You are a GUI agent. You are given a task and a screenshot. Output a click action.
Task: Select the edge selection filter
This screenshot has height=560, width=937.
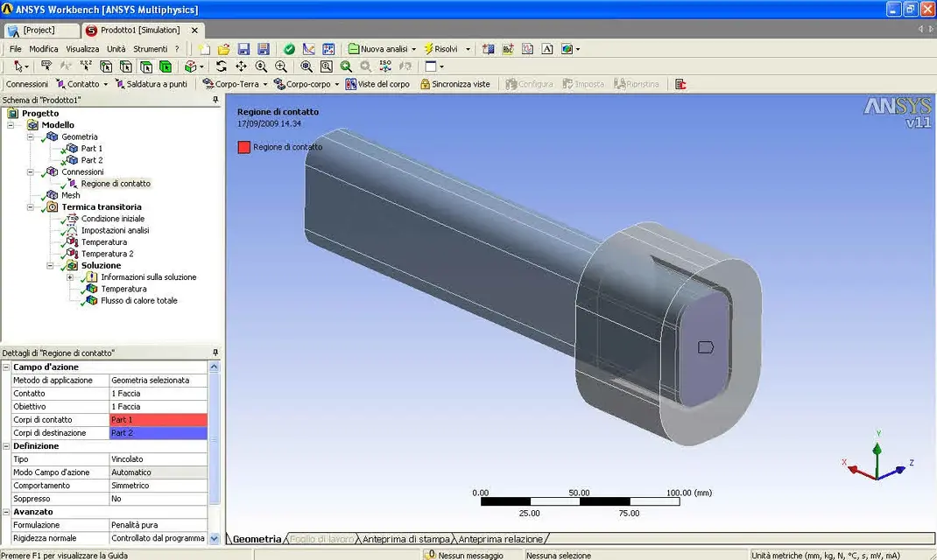click(125, 66)
